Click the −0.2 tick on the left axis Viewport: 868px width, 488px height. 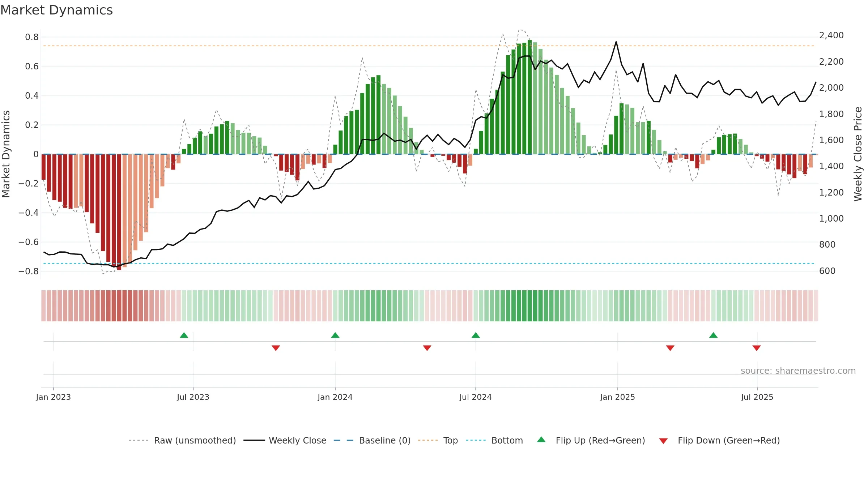coord(29,184)
